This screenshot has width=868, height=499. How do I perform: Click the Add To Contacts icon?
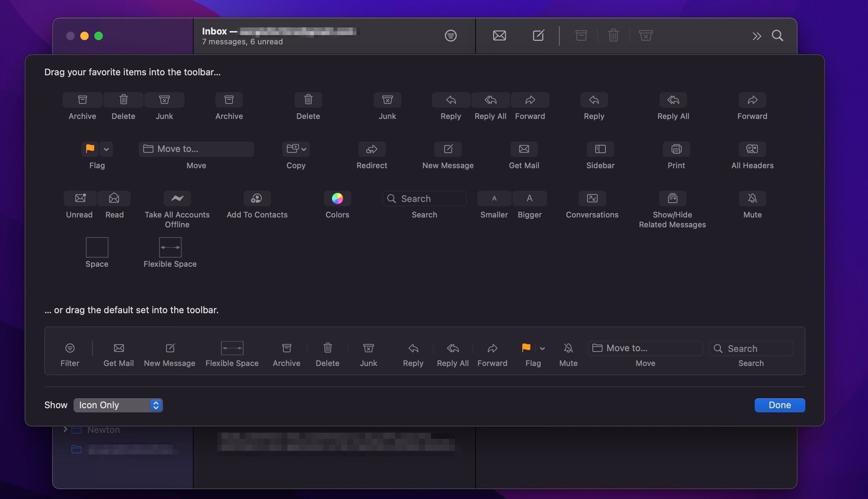tap(257, 198)
